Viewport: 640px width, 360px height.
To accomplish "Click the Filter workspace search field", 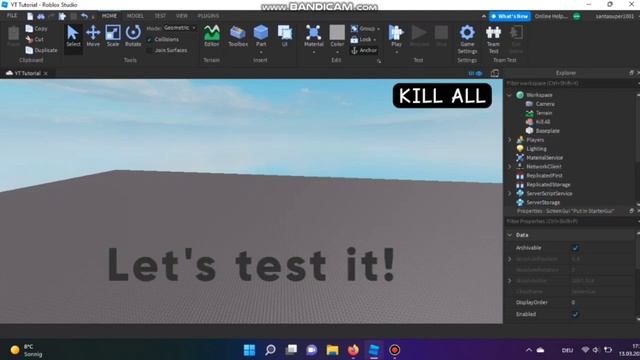I will (570, 83).
